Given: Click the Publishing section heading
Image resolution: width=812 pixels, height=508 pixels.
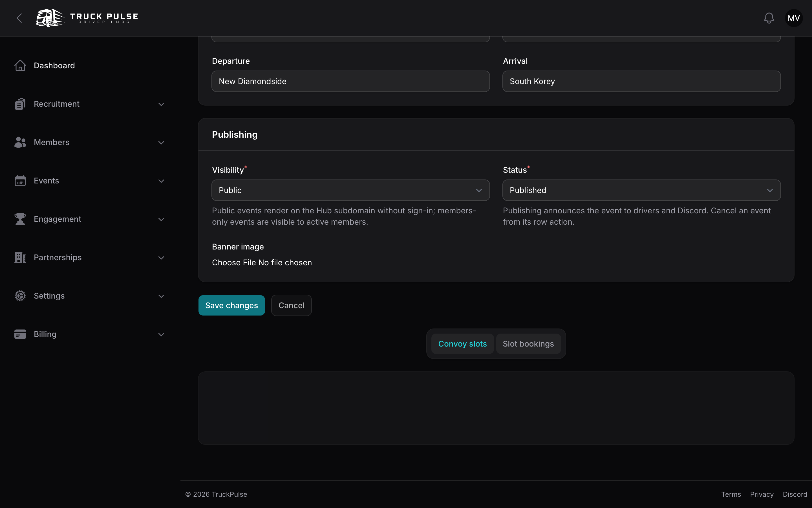Looking at the screenshot, I should tap(235, 135).
